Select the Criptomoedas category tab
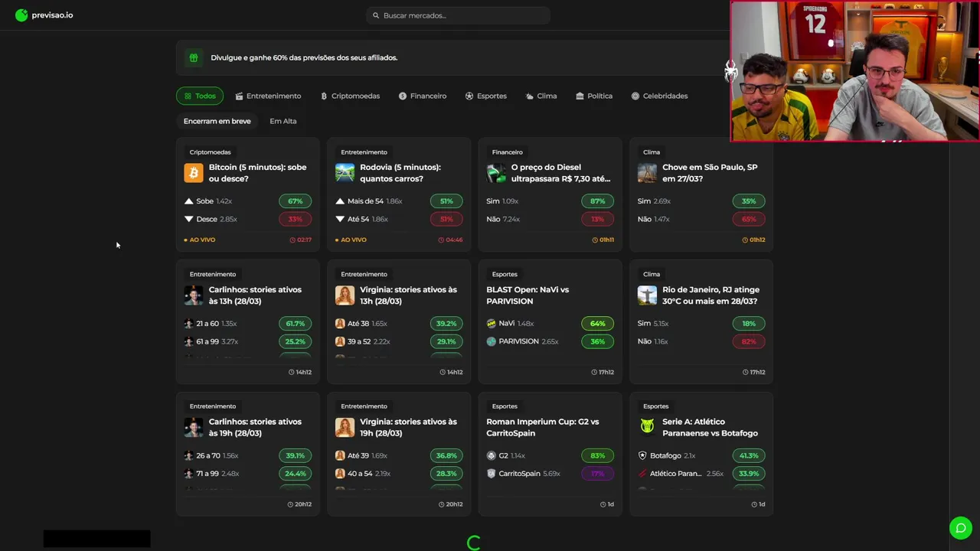The height and width of the screenshot is (551, 980). click(350, 96)
